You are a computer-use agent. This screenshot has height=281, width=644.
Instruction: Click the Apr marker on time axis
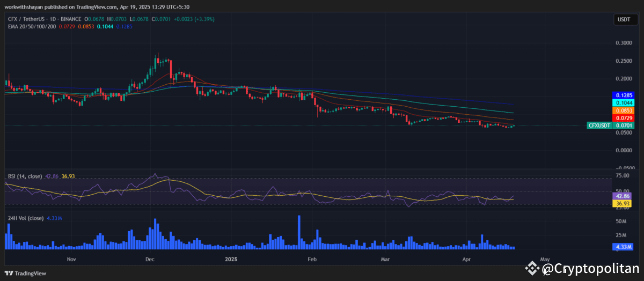pyautogui.click(x=467, y=258)
